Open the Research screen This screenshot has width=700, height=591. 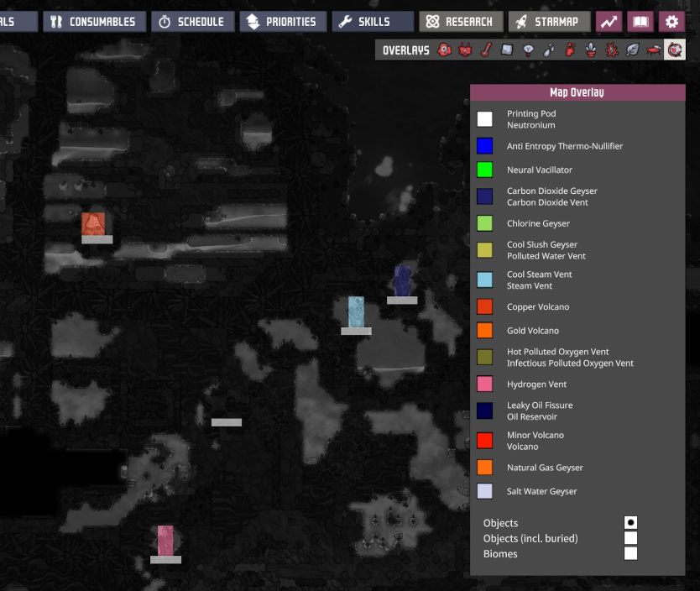point(461,22)
